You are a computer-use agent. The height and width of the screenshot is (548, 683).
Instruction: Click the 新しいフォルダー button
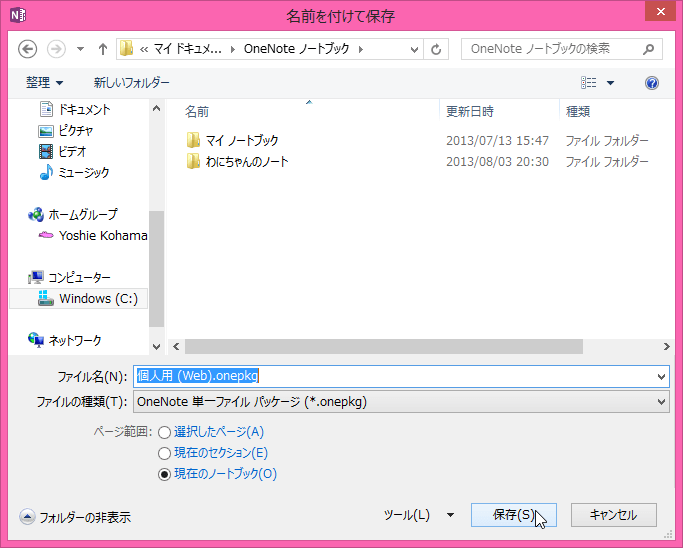click(x=132, y=82)
